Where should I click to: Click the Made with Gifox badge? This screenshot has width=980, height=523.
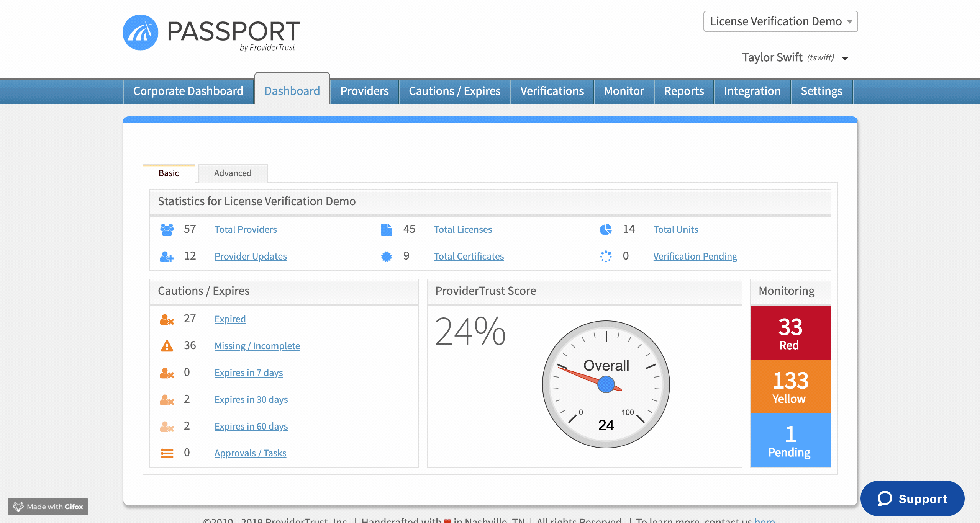pos(48,507)
